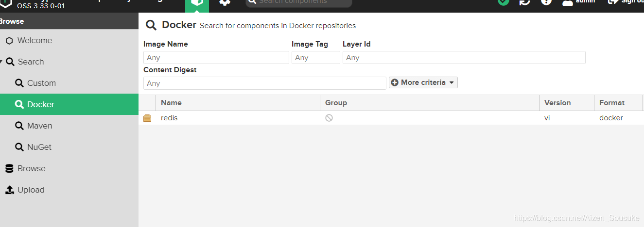Open the administration gear icon
Image resolution: width=644 pixels, height=227 pixels.
tap(225, 2)
